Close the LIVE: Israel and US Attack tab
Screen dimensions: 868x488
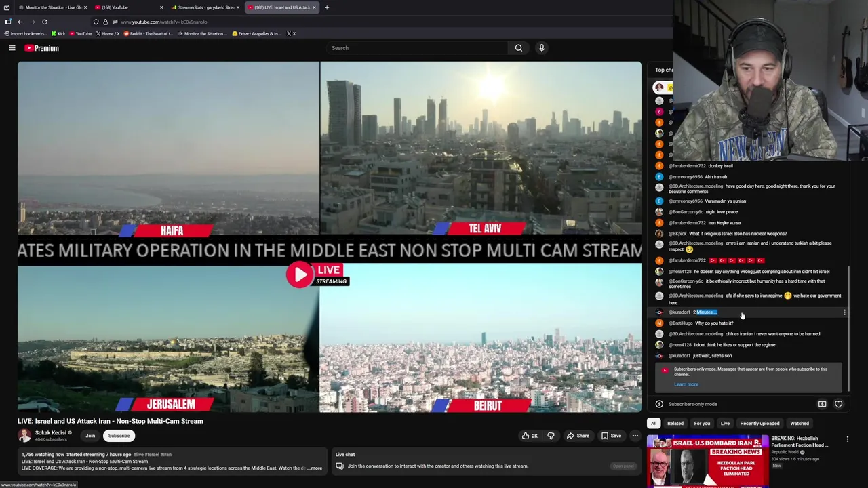[x=314, y=7]
